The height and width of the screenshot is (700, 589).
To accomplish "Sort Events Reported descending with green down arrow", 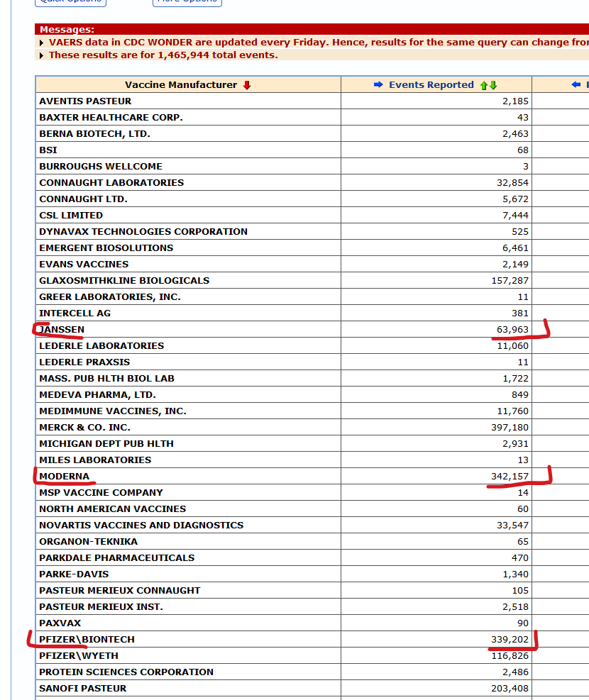I will 493,85.
